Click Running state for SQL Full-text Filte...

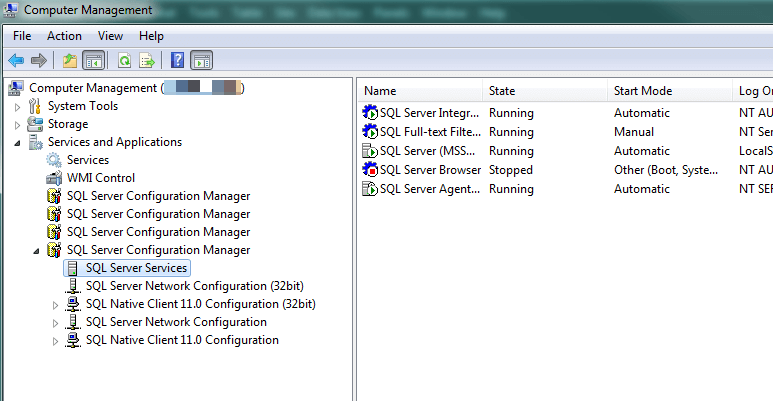pos(511,132)
